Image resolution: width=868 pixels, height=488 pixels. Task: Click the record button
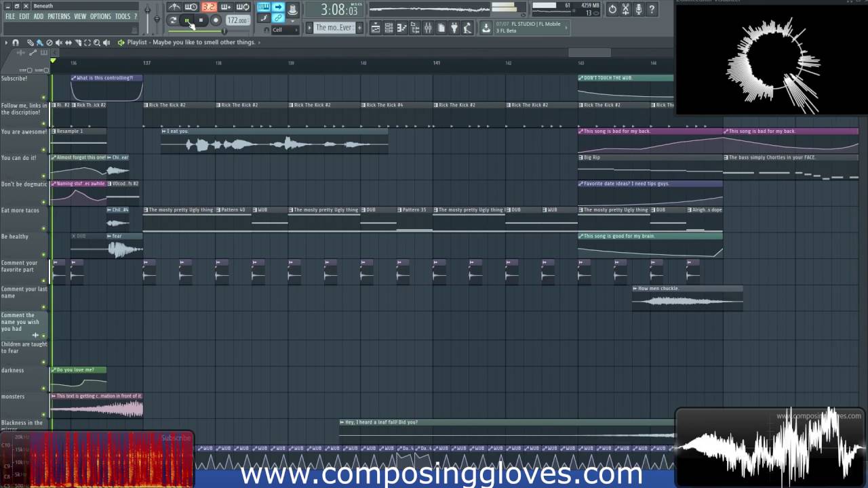[216, 20]
